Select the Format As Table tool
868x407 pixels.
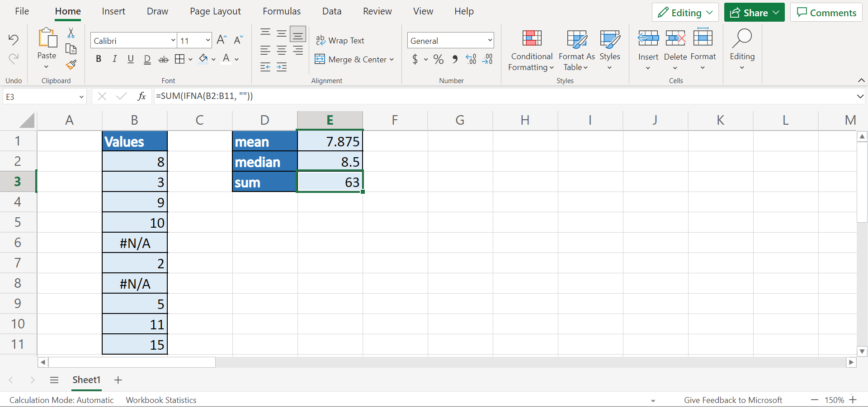click(576, 50)
